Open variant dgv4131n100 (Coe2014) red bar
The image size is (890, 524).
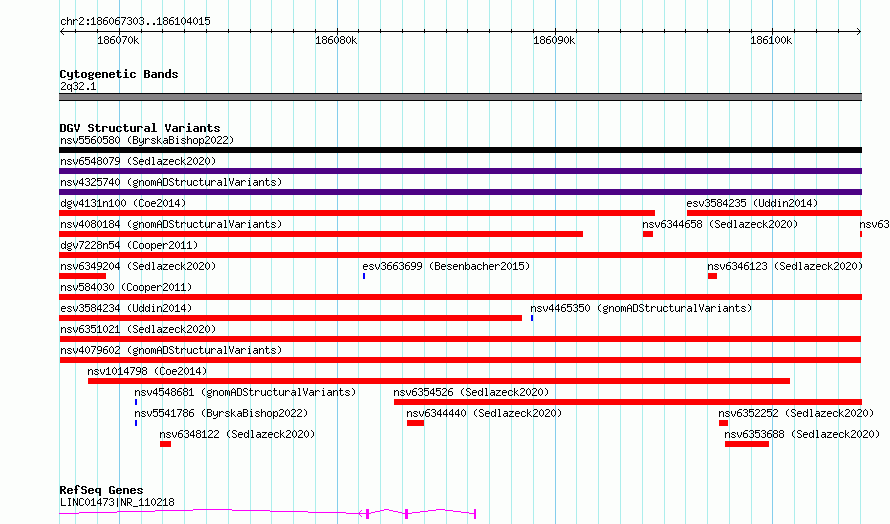(357, 213)
